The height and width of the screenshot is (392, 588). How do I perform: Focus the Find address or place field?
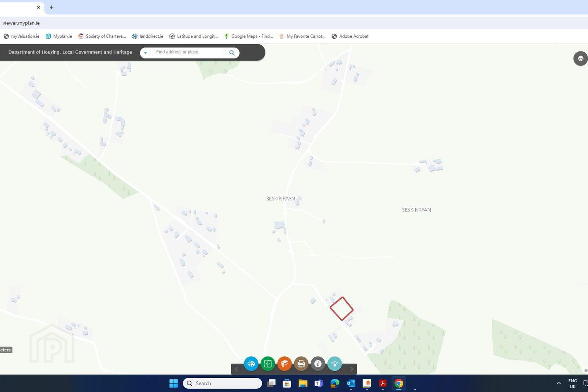(188, 52)
